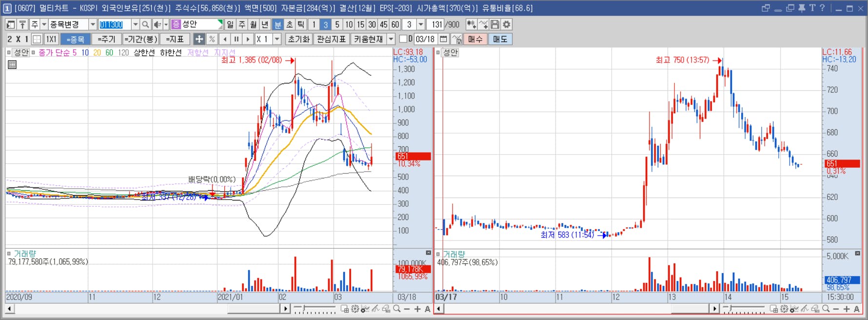Enable the D date checkbox
Viewport: 868px width, 320px height.
(403, 39)
